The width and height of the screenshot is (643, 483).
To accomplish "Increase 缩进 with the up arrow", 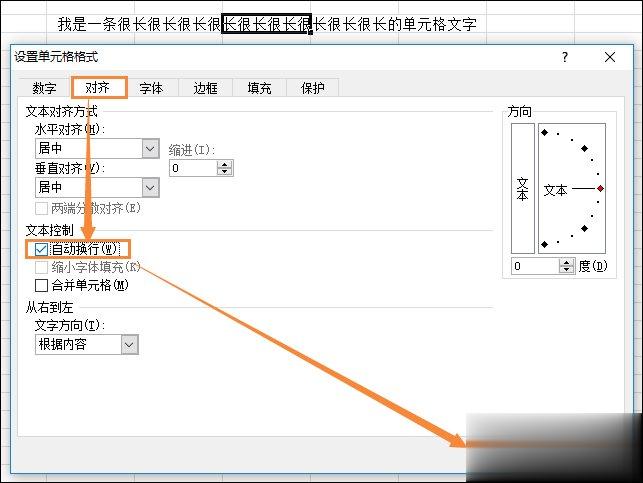I will [225, 164].
